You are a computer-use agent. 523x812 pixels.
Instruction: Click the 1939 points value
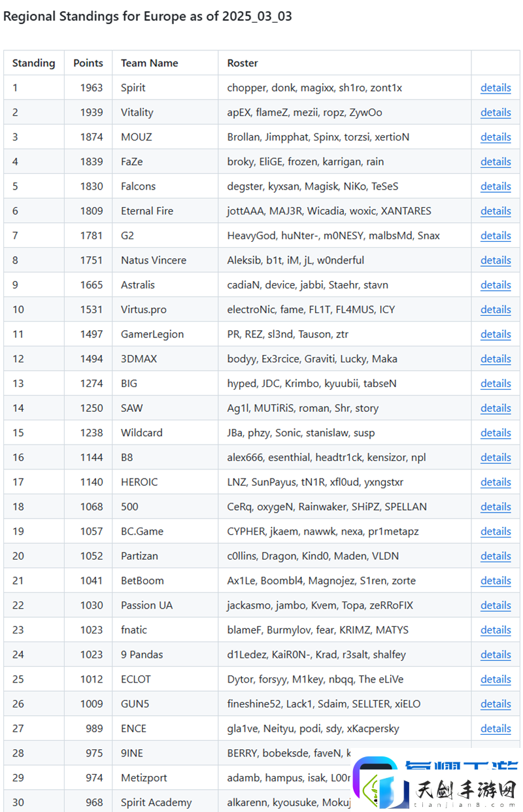tap(92, 112)
